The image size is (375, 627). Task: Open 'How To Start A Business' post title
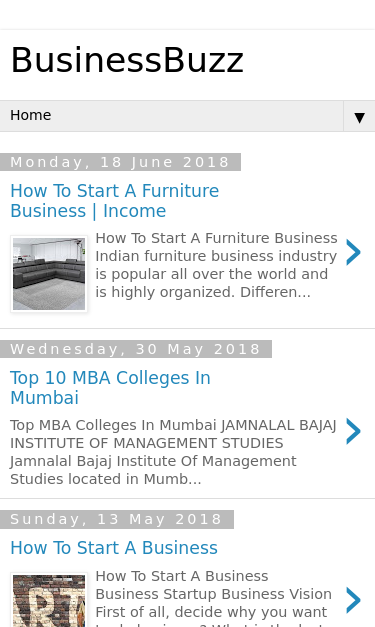114,548
